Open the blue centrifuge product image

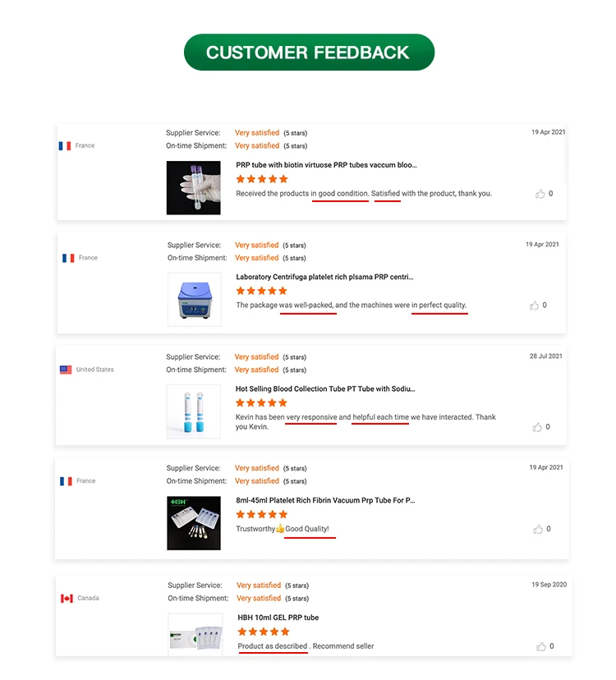[195, 300]
